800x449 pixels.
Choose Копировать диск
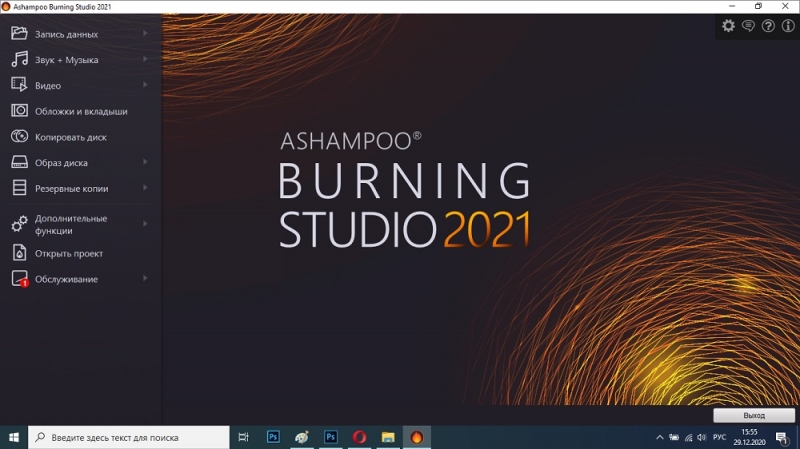81,137
